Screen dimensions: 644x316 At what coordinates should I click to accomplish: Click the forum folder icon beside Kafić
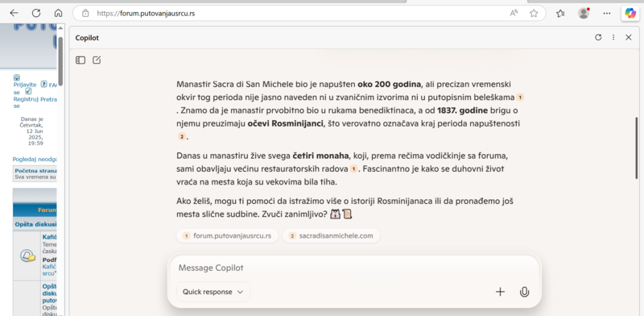click(27, 256)
